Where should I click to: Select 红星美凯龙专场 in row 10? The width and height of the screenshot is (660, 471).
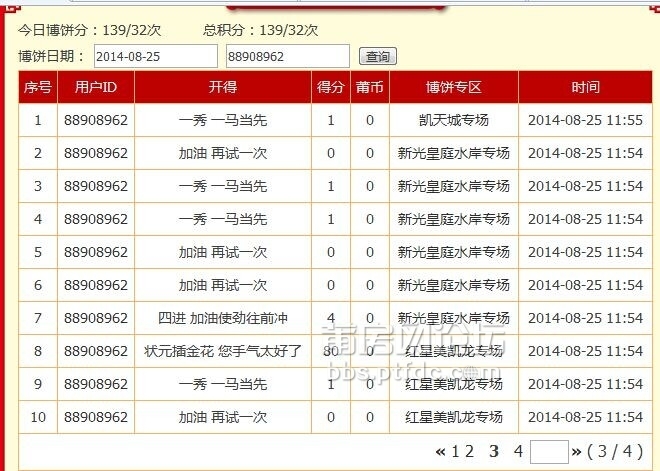pyautogui.click(x=454, y=417)
